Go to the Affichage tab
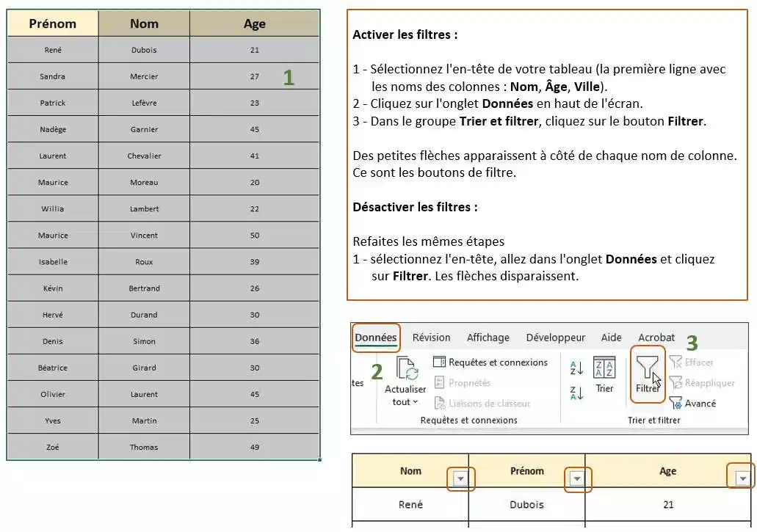 pos(488,338)
